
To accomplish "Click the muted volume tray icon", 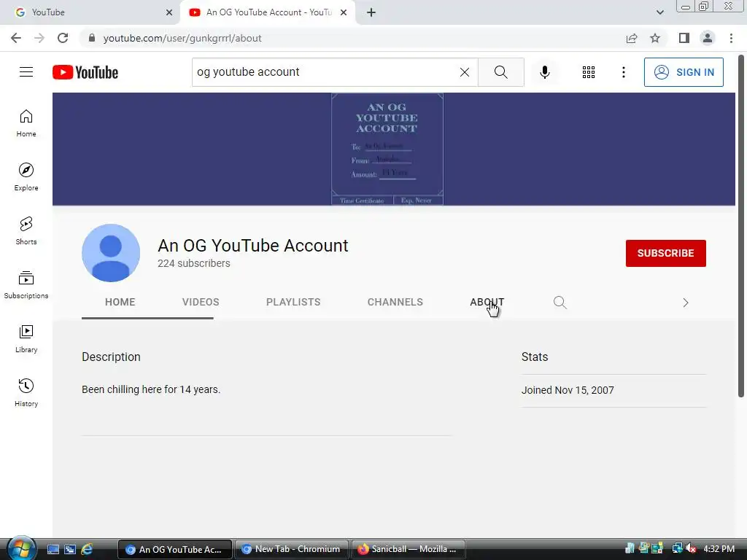I will pyautogui.click(x=691, y=548).
